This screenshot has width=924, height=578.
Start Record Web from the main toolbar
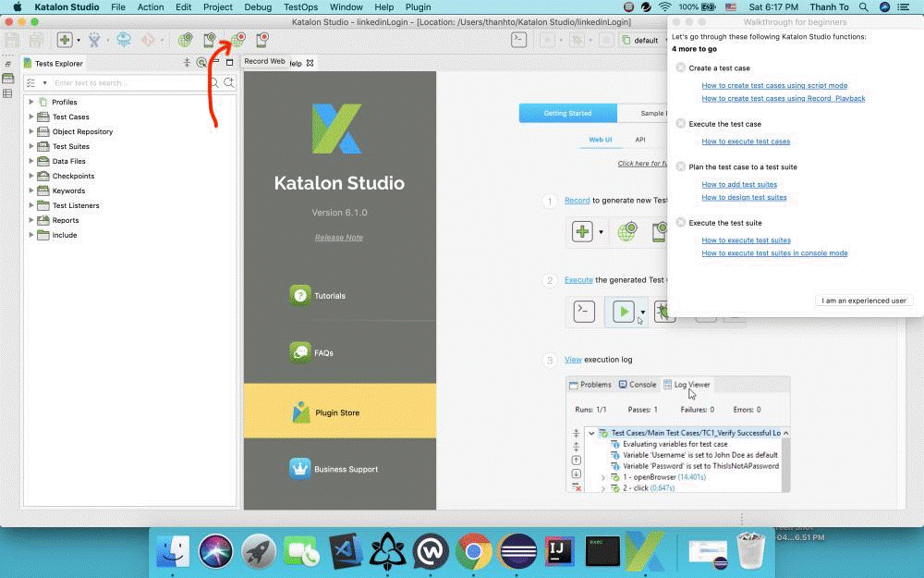(237, 40)
